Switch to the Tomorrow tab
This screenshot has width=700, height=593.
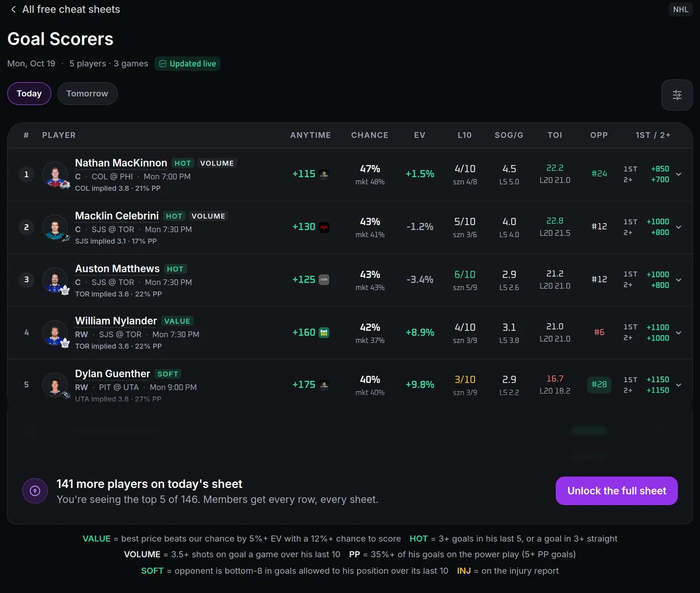[x=87, y=93]
